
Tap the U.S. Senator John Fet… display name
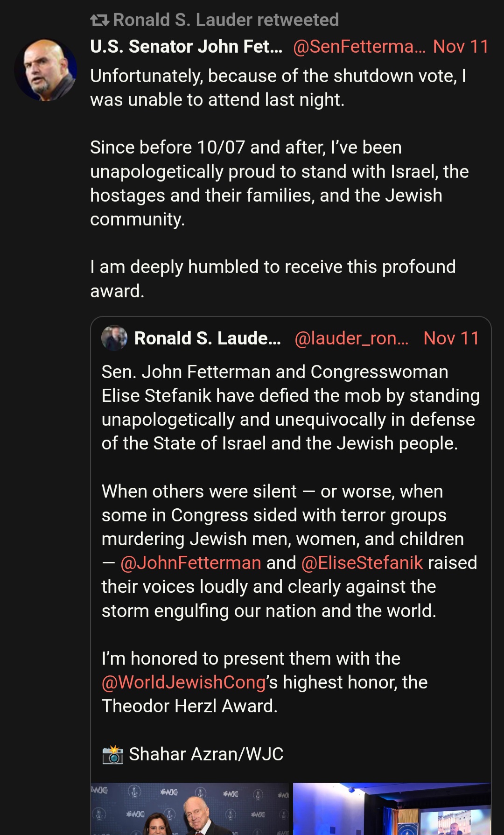(x=186, y=47)
